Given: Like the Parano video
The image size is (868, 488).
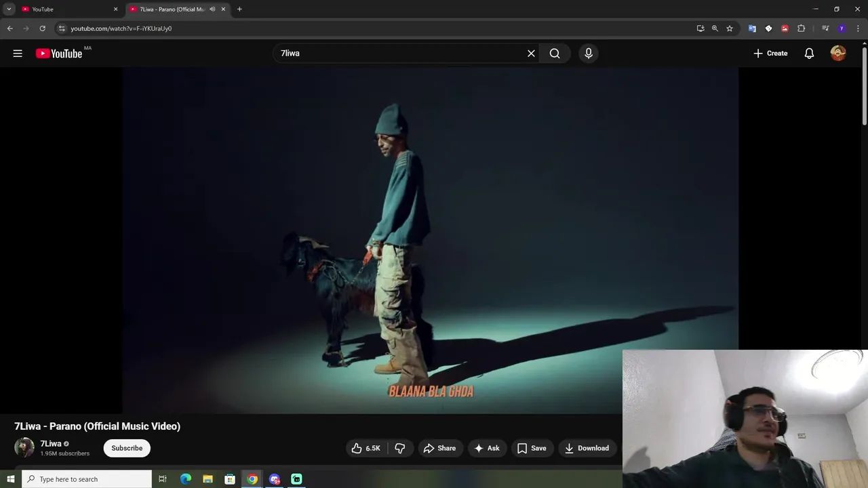Looking at the screenshot, I should point(366,448).
